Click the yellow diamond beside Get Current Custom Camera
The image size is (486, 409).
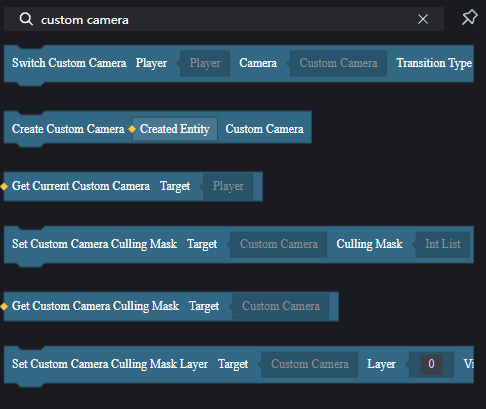(x=4, y=186)
